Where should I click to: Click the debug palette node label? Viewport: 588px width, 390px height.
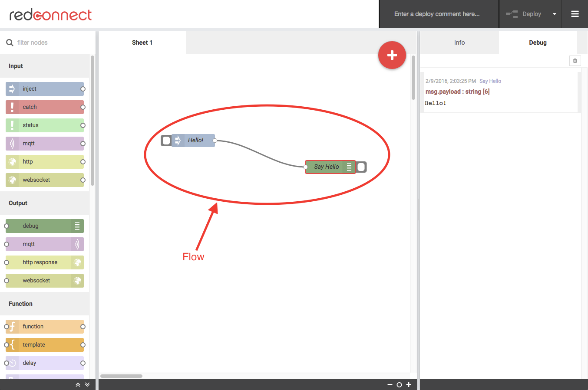[31, 226]
